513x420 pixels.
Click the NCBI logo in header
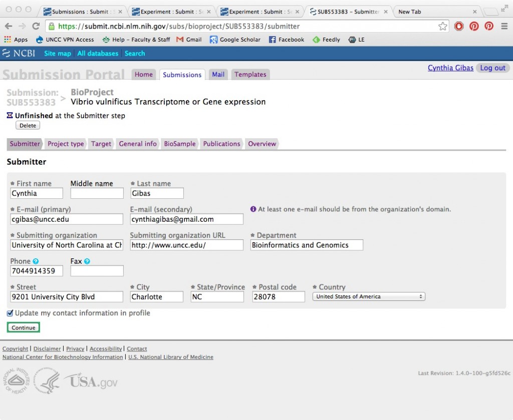click(19, 54)
